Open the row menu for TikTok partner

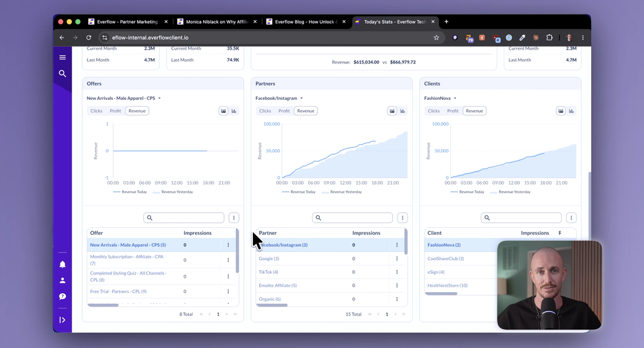[397, 272]
